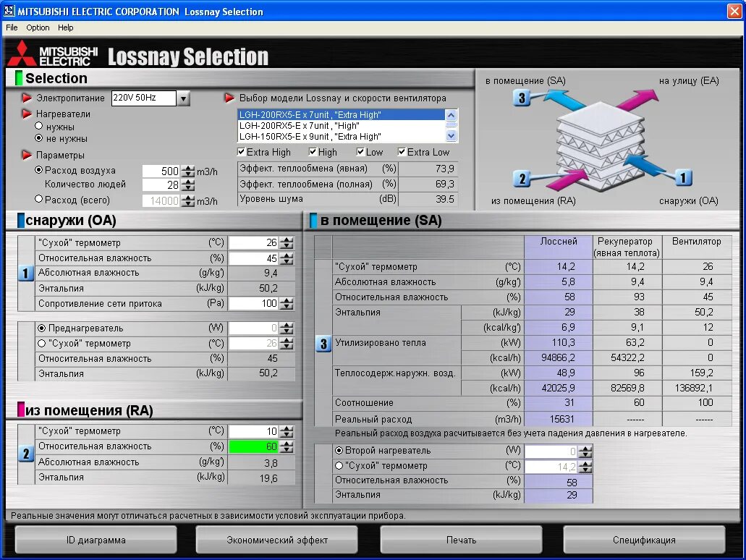Click the Mitsubishi Electric logo
Image resolution: width=746 pixels, height=560 pixels.
coord(52,54)
